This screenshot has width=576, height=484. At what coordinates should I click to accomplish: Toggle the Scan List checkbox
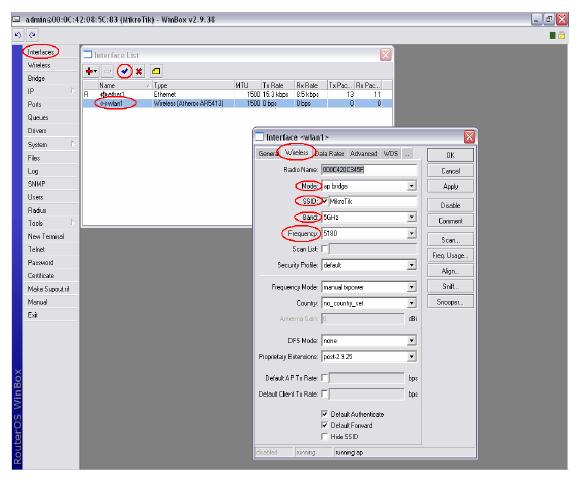click(x=324, y=249)
